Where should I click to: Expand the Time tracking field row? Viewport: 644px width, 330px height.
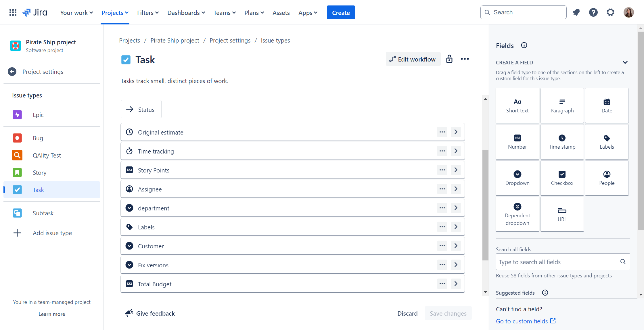coord(456,151)
